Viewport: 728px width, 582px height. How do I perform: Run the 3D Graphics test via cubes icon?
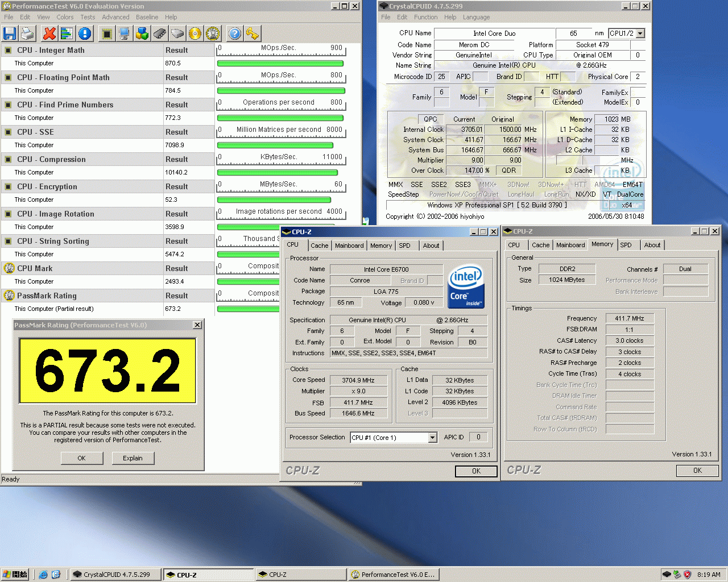[142, 33]
